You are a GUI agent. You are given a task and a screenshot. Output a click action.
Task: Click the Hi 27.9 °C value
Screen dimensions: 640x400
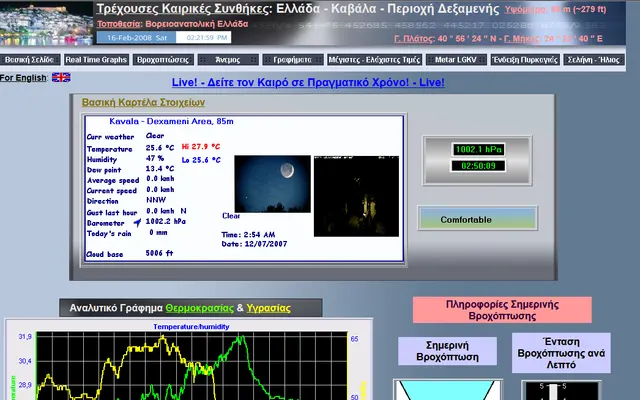pos(201,147)
